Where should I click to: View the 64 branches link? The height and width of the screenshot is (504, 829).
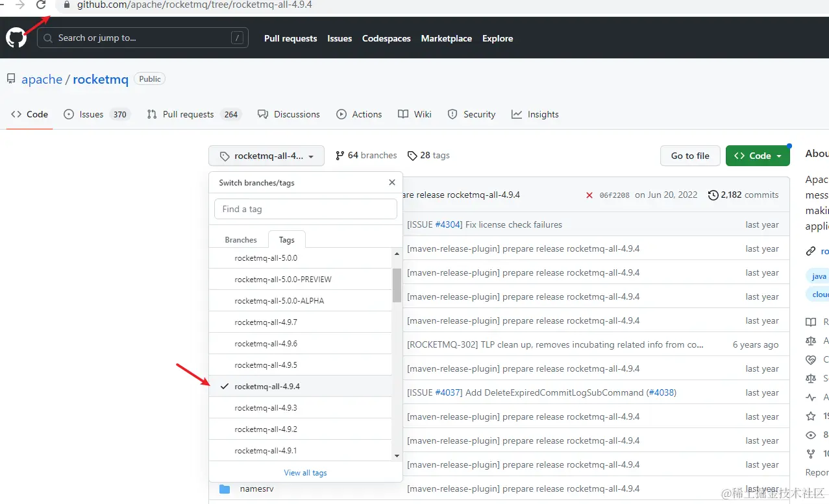pyautogui.click(x=366, y=155)
